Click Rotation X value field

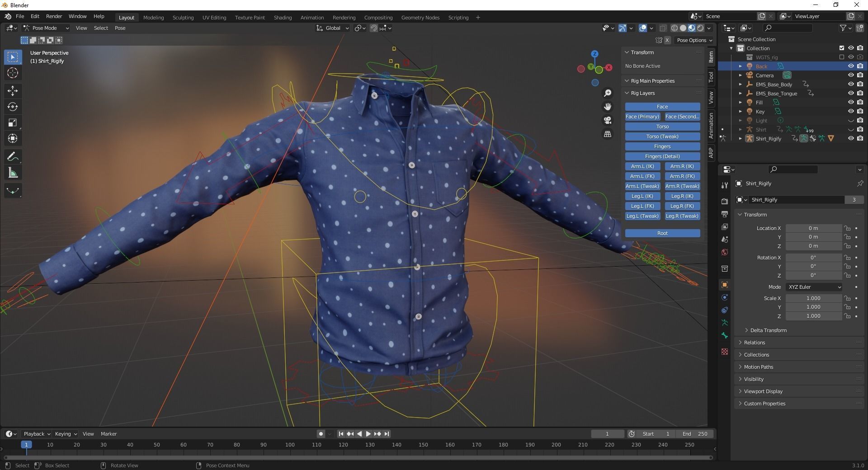[813, 258]
